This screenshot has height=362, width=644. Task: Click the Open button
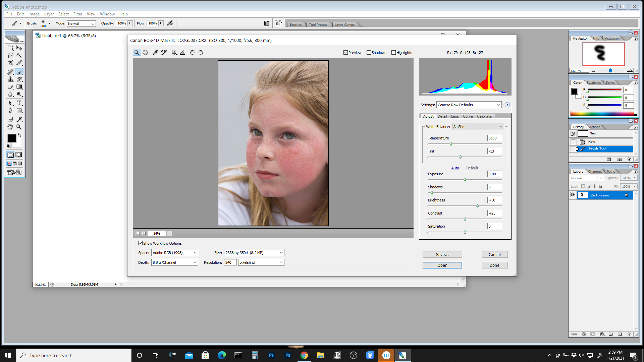tap(442, 265)
